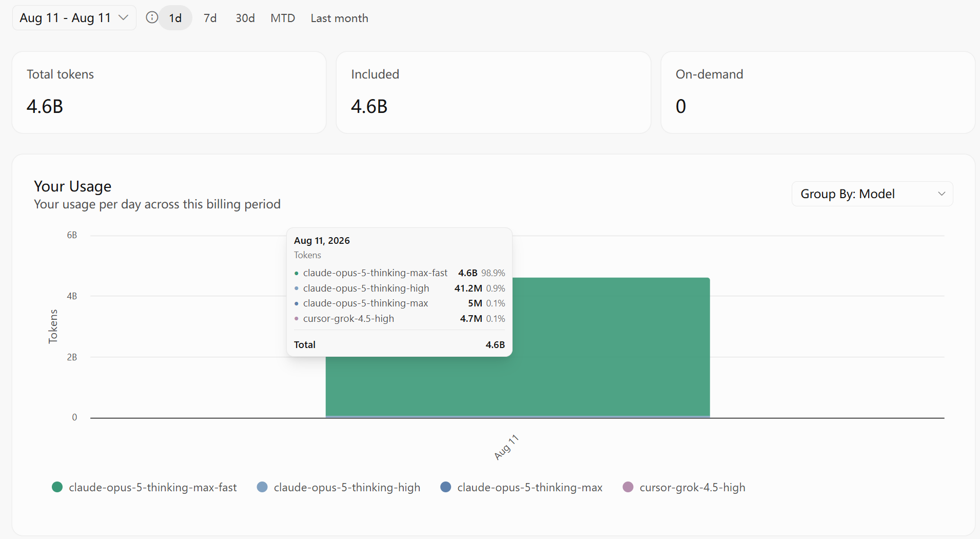Click the info circle icon

pos(152,17)
